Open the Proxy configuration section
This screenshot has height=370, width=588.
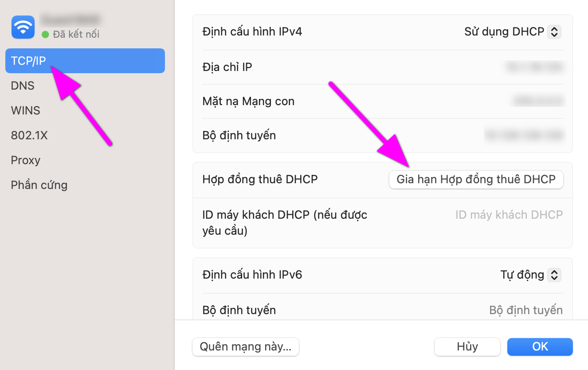[25, 160]
